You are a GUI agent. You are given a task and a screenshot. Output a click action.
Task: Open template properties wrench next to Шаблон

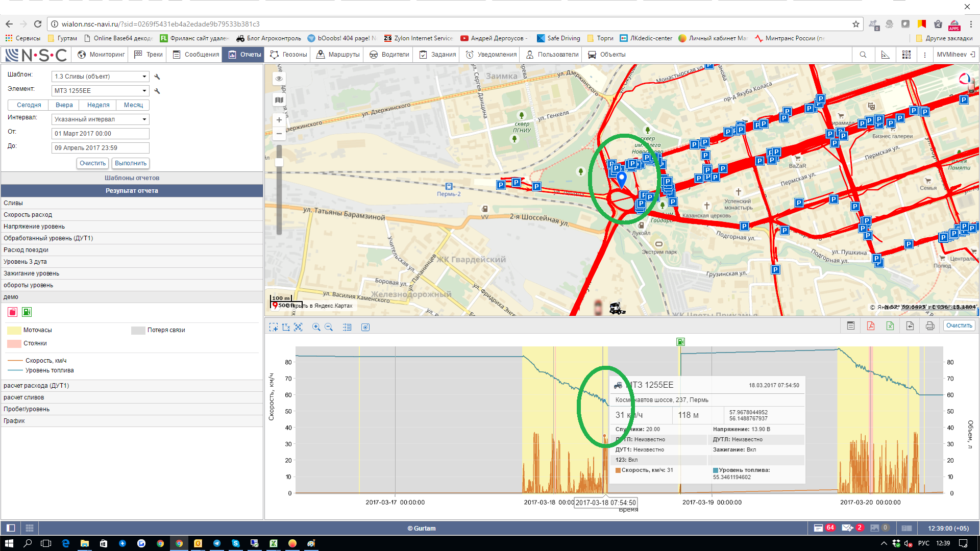coord(157,77)
